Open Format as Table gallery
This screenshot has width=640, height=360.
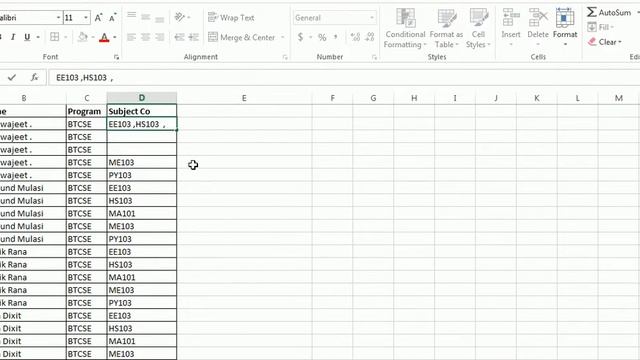(446, 28)
